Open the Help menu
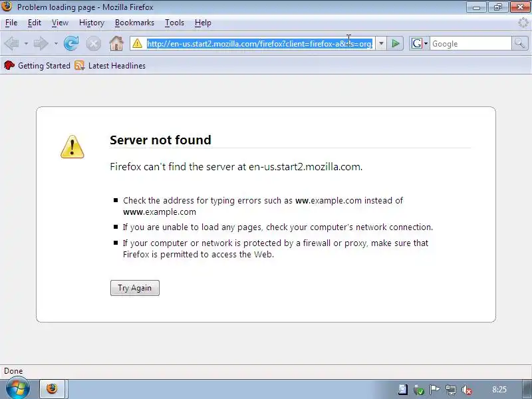Viewport: 532px width, 399px height. click(203, 23)
